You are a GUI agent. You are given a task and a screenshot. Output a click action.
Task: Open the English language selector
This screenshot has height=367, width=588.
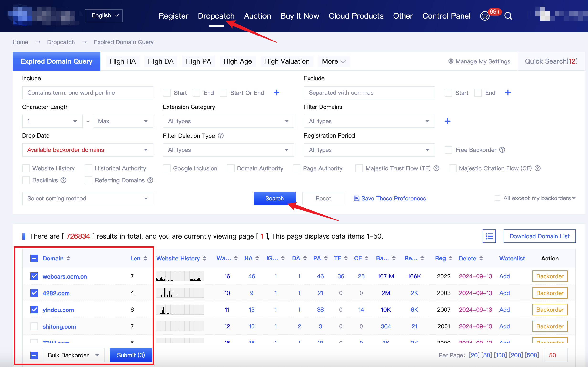(104, 16)
